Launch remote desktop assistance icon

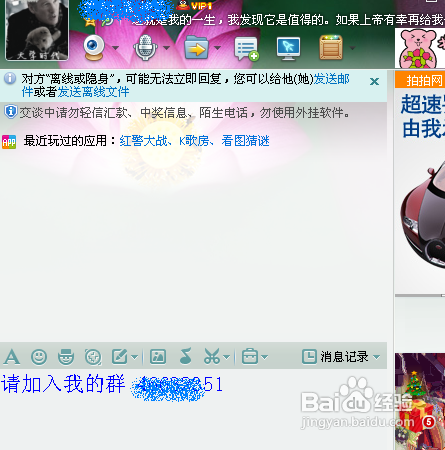[288, 49]
